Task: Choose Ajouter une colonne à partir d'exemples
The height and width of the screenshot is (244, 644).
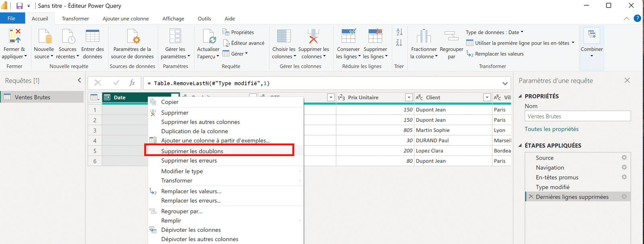Action: click(226, 141)
